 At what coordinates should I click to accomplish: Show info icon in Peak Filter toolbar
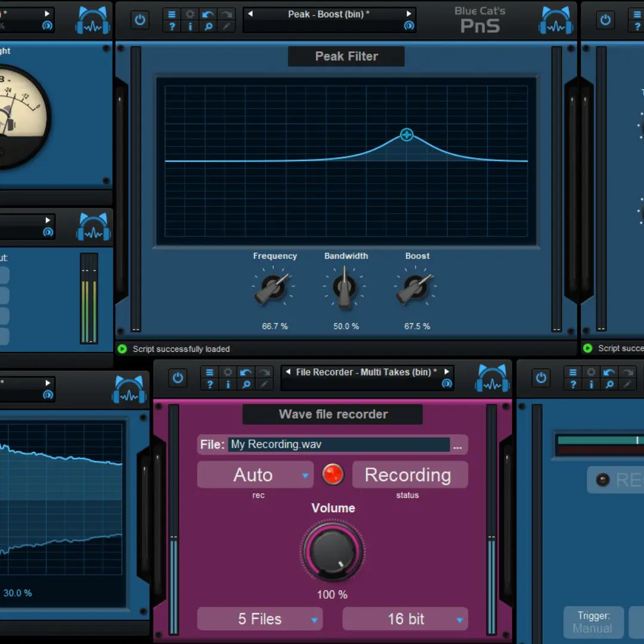click(x=190, y=27)
